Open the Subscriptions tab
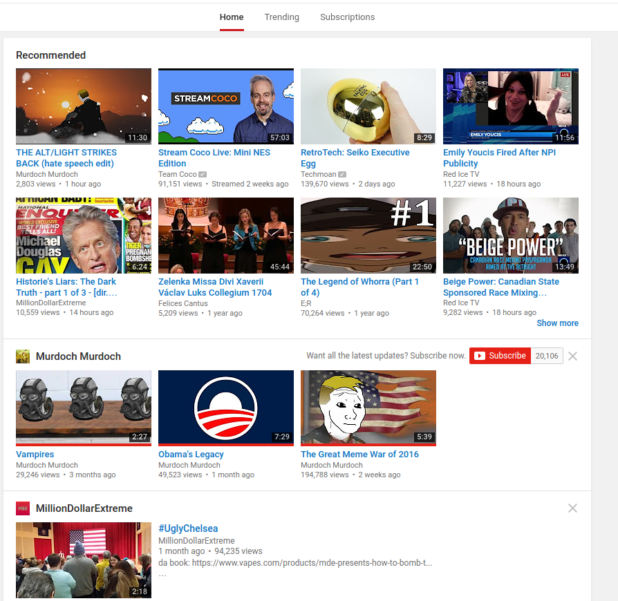Viewport: 618px width, 601px height. tap(347, 17)
